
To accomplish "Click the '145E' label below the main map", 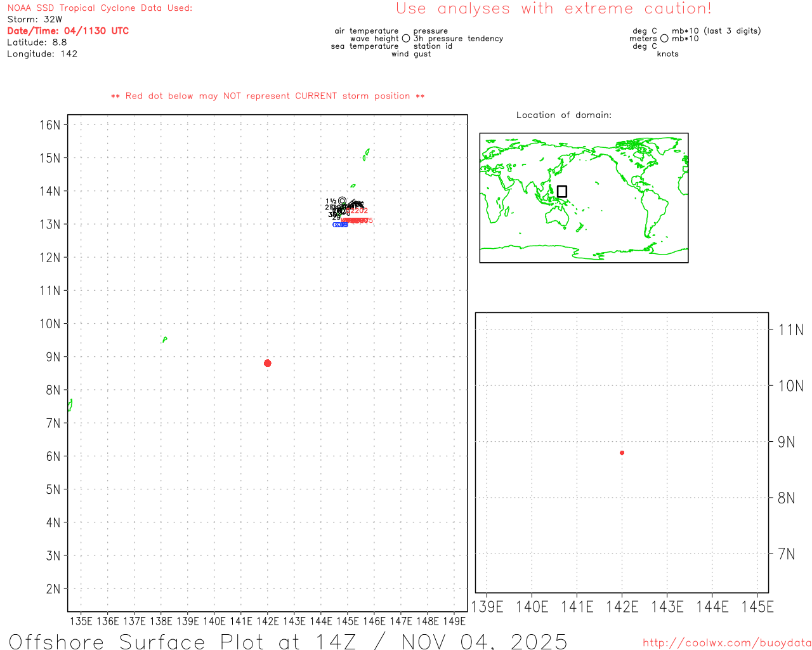I will tap(348, 621).
